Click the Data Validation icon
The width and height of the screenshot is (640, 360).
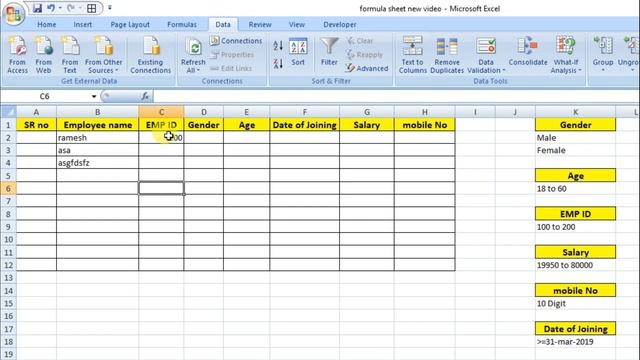tap(486, 46)
